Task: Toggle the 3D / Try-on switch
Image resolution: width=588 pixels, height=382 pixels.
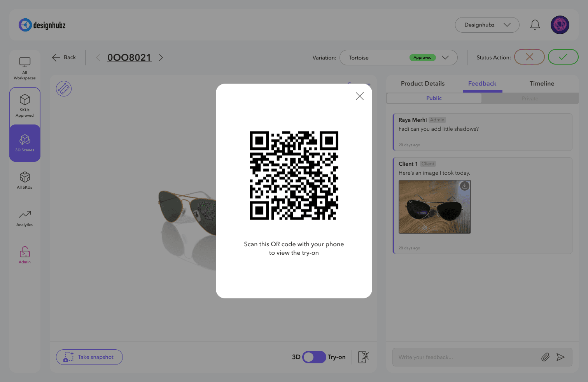Action: tap(314, 357)
